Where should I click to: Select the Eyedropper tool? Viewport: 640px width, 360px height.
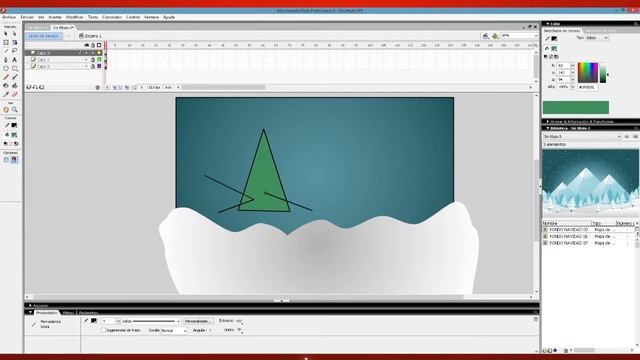[x=6, y=94]
